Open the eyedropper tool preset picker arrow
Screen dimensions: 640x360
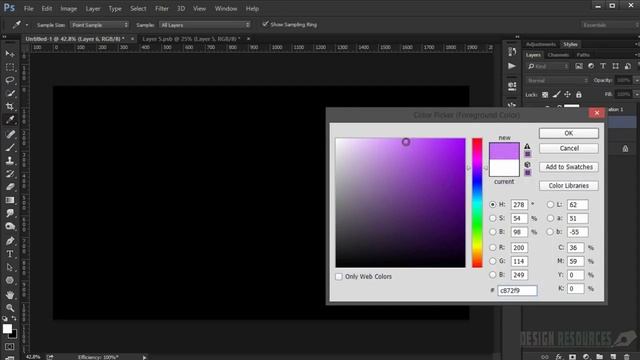click(x=27, y=25)
